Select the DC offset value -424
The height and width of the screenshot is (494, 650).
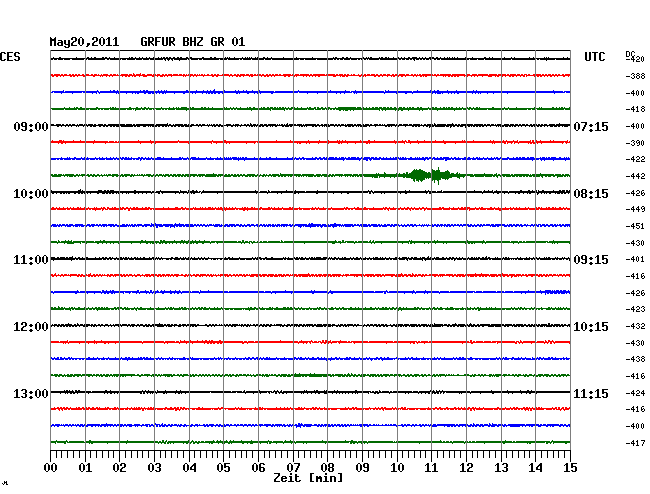(x=635, y=393)
